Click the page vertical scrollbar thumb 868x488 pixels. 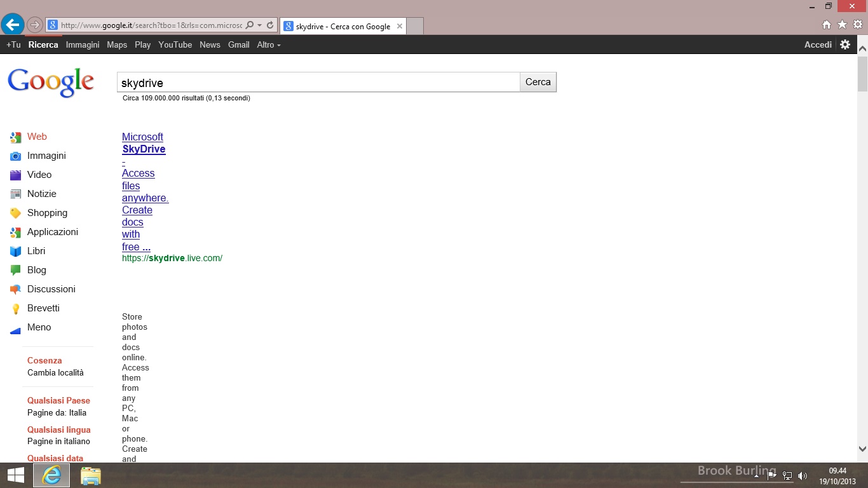tap(862, 74)
